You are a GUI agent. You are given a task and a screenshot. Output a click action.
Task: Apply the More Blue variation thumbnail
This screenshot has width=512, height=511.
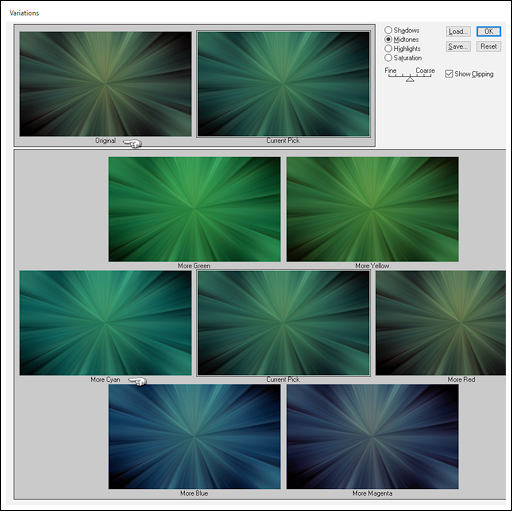tap(194, 437)
